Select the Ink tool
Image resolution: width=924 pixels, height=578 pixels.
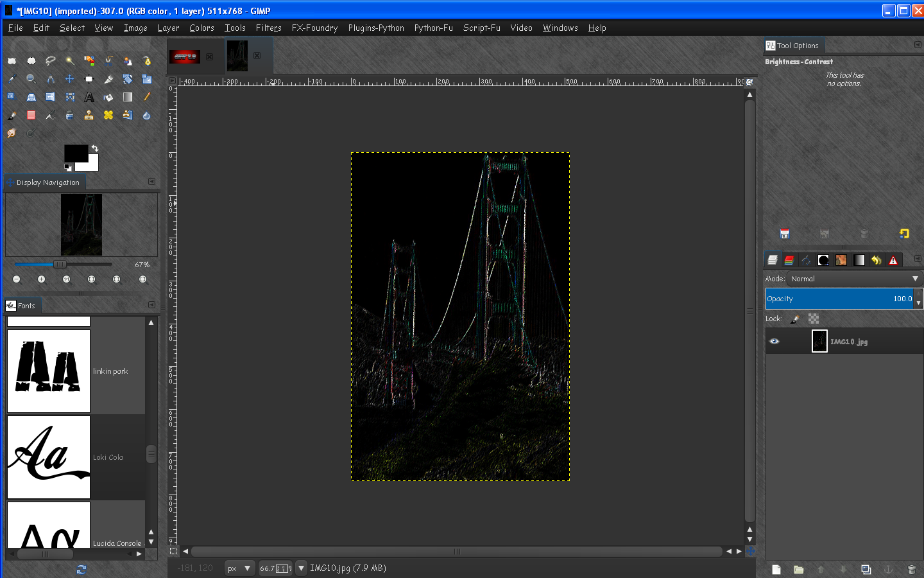coord(69,115)
